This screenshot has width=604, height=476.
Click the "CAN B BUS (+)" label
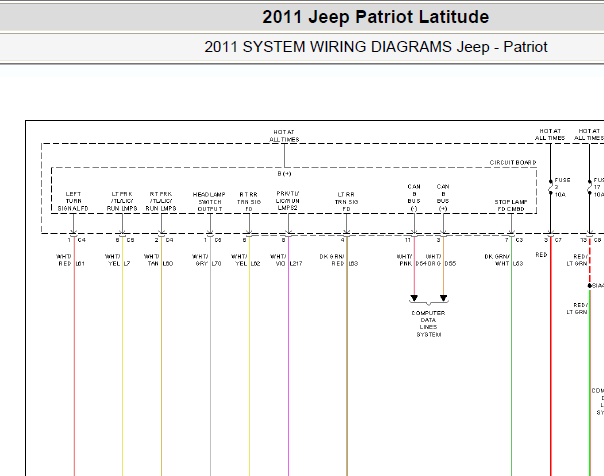click(443, 198)
